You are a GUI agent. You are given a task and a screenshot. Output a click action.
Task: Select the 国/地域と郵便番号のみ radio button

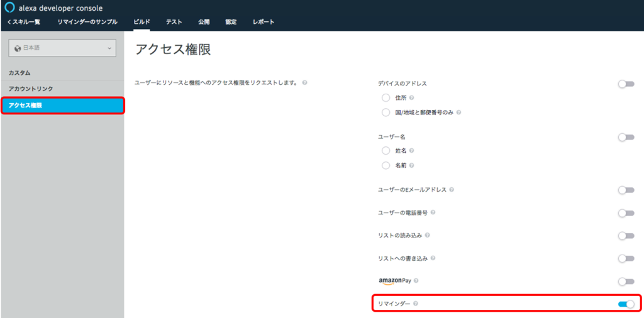click(x=386, y=112)
